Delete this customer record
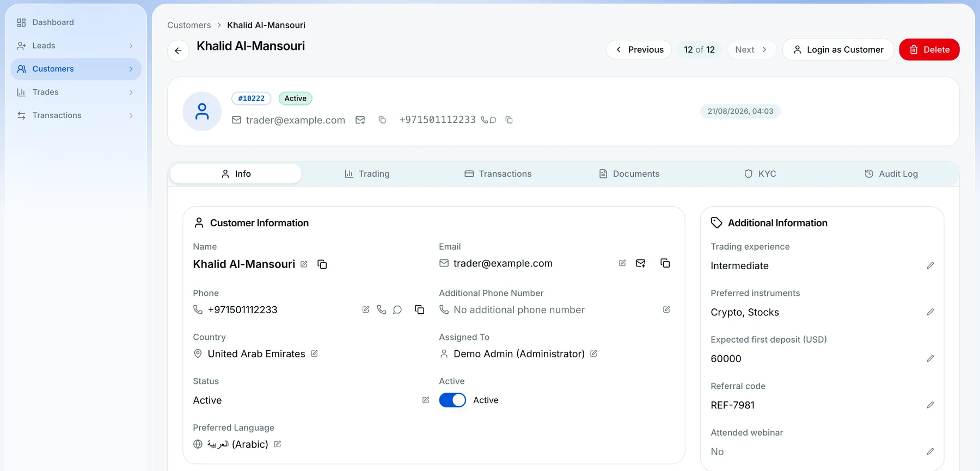 coord(929,49)
